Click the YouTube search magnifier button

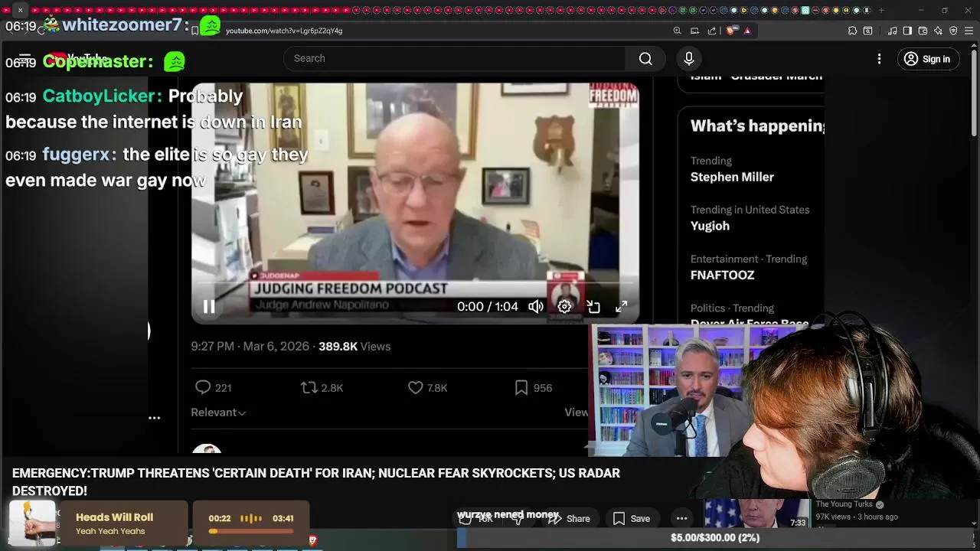click(645, 59)
